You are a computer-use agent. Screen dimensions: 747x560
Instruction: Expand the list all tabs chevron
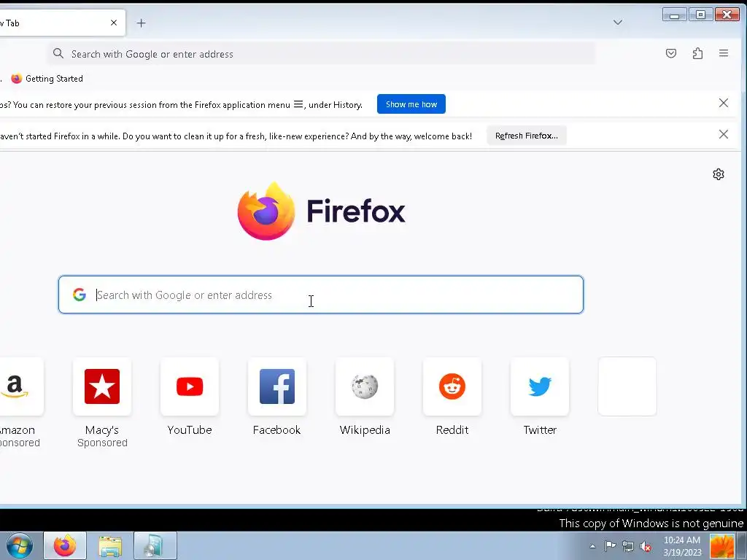pos(617,23)
